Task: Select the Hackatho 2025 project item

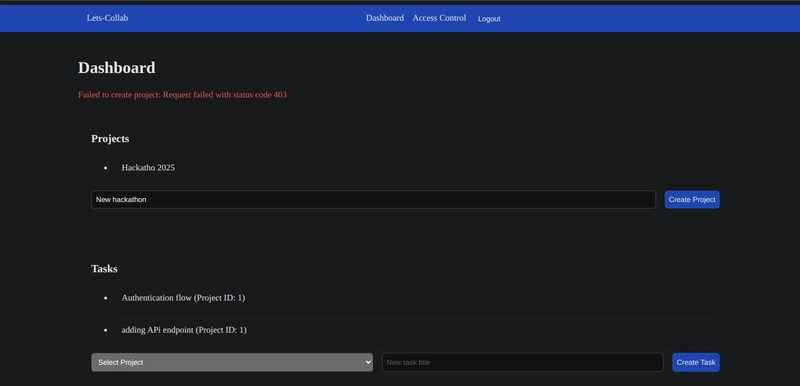Action: coord(148,168)
